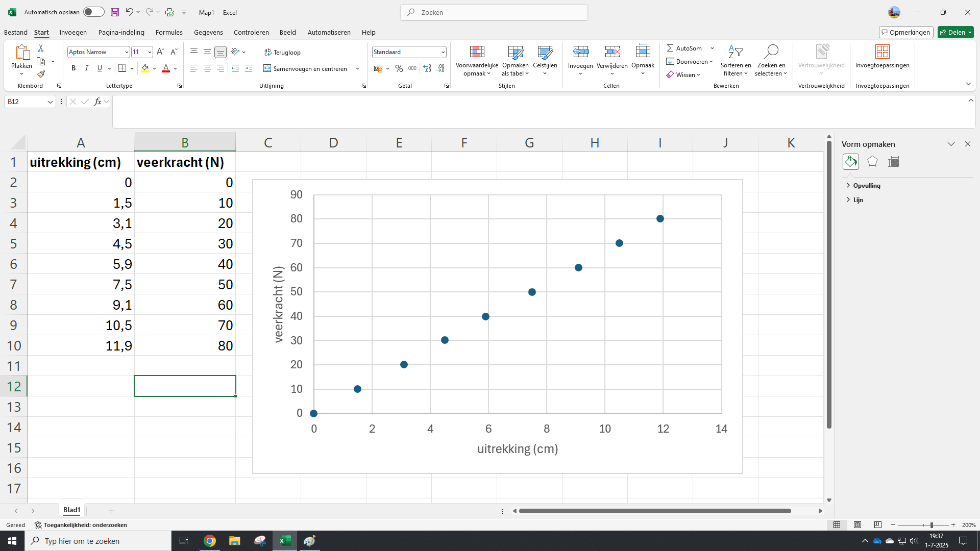Open Voorwaardelijke opmaak conditional formatting

pyautogui.click(x=477, y=61)
